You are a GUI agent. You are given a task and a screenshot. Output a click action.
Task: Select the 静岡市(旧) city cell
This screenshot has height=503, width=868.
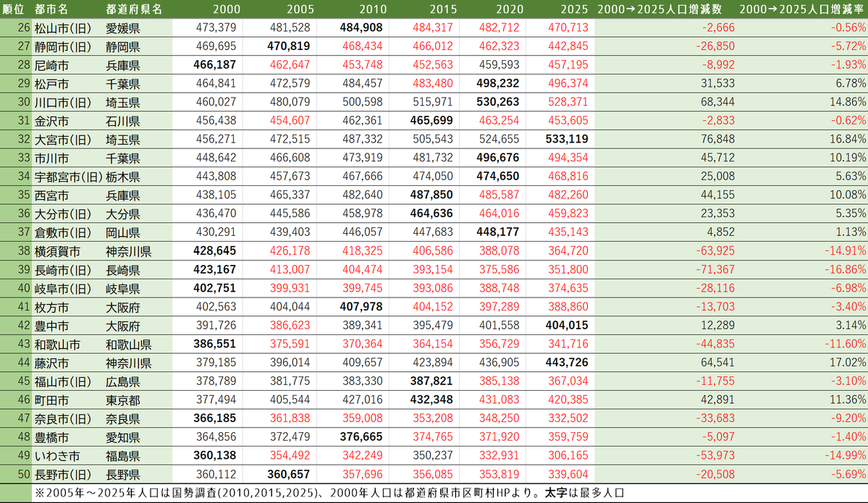62,46
